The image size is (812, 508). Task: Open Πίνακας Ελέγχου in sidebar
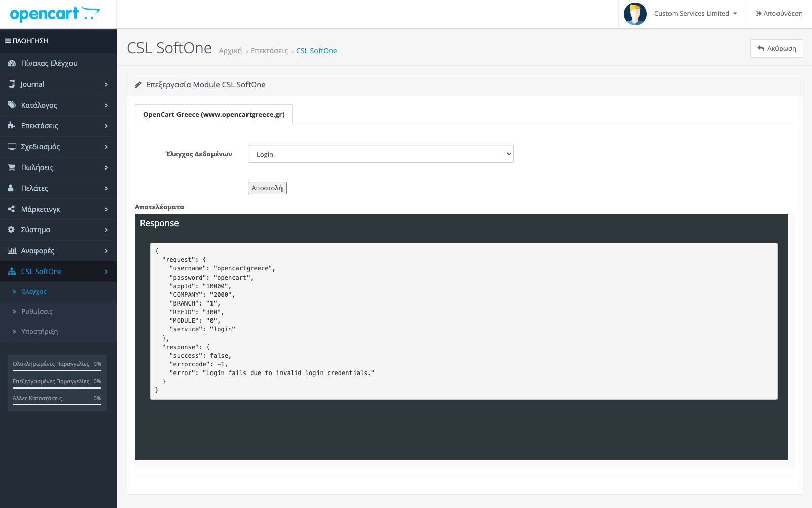click(58, 63)
